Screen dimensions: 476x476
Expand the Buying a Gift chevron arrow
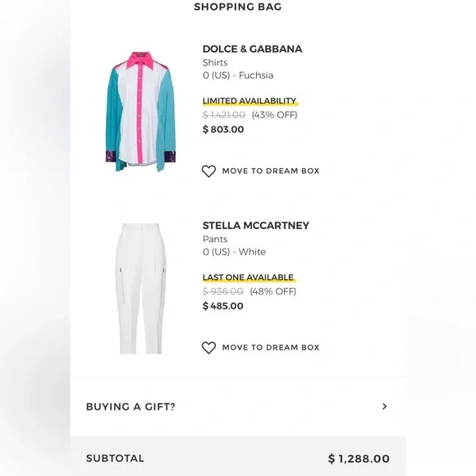tap(385, 406)
